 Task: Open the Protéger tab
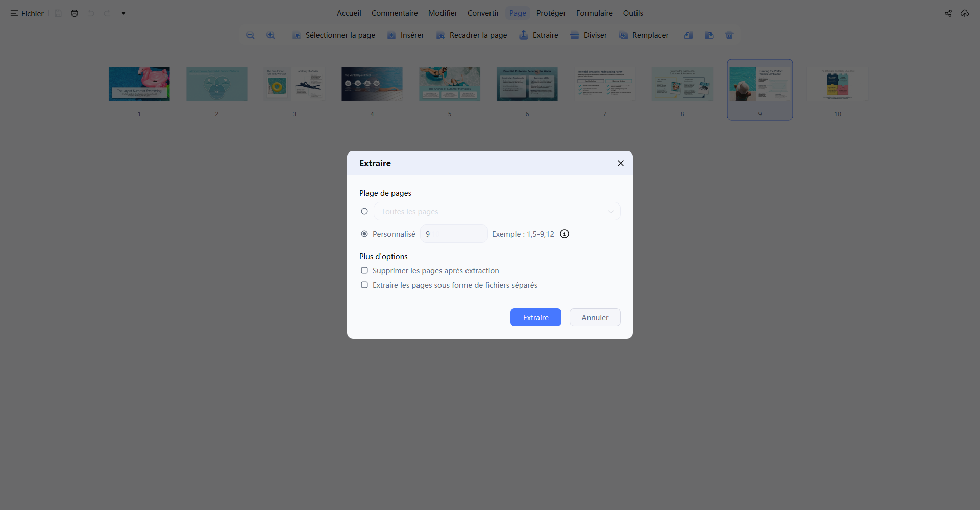(551, 13)
